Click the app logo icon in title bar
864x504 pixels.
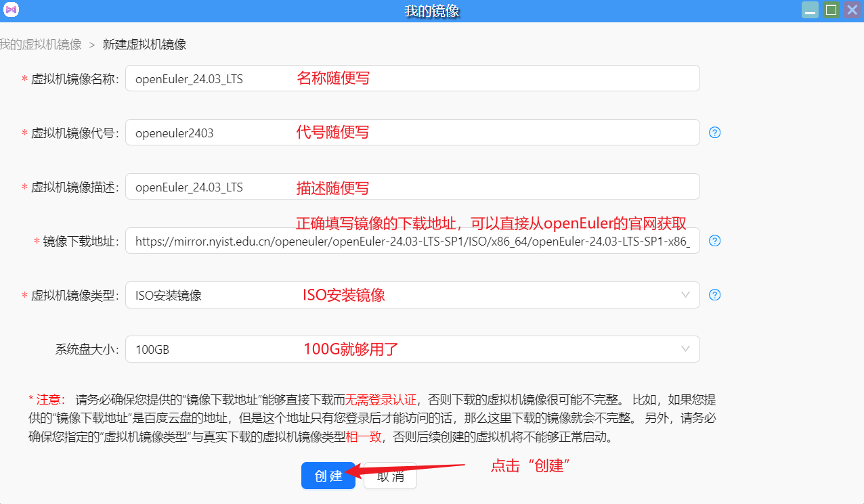[12, 10]
